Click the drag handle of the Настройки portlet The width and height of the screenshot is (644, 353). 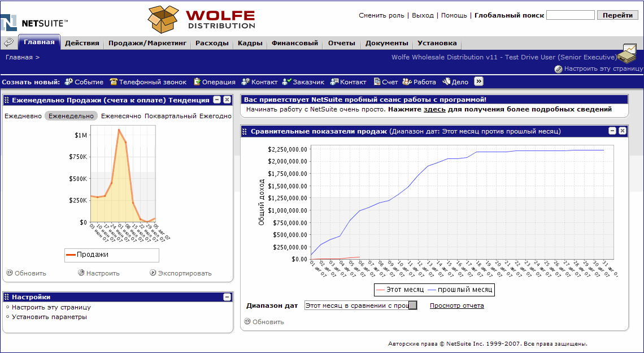click(x=7, y=296)
